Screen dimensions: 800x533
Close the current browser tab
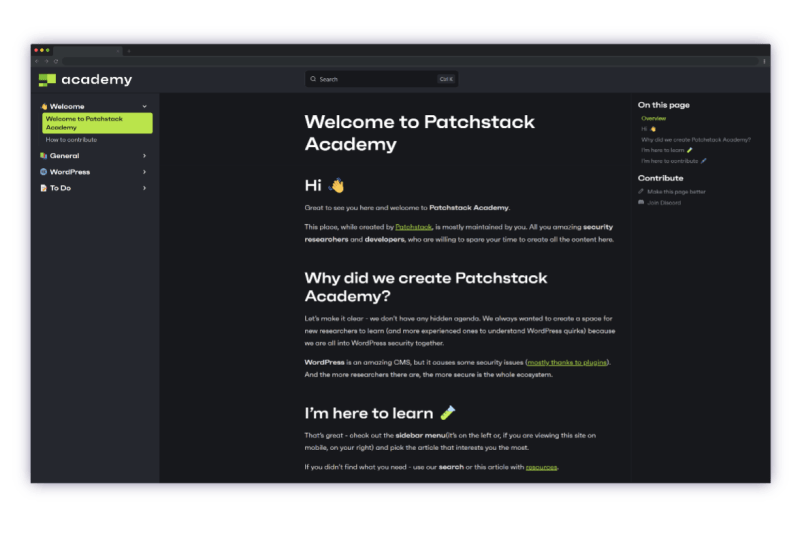pos(118,51)
